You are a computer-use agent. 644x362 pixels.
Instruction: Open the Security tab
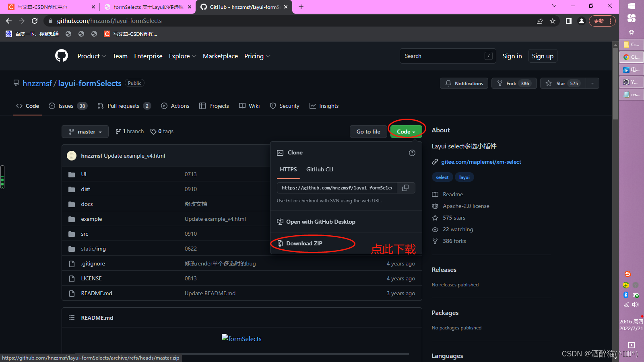pos(285,106)
